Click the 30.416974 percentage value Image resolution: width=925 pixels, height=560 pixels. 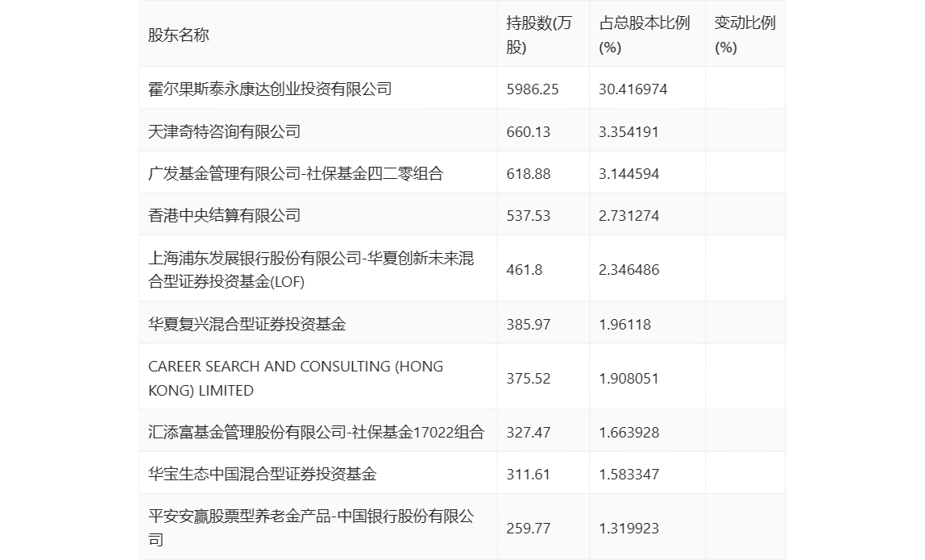pyautogui.click(x=633, y=89)
